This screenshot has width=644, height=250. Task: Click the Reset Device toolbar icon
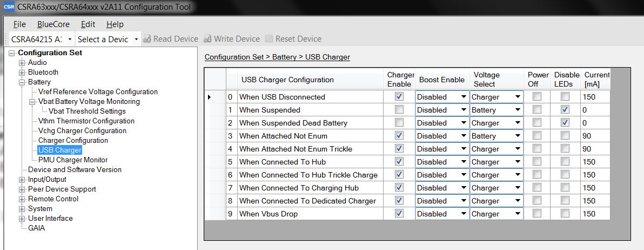pos(269,39)
